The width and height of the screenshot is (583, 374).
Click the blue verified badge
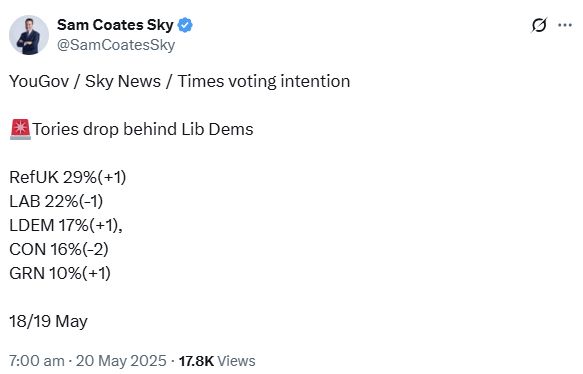[x=185, y=25]
